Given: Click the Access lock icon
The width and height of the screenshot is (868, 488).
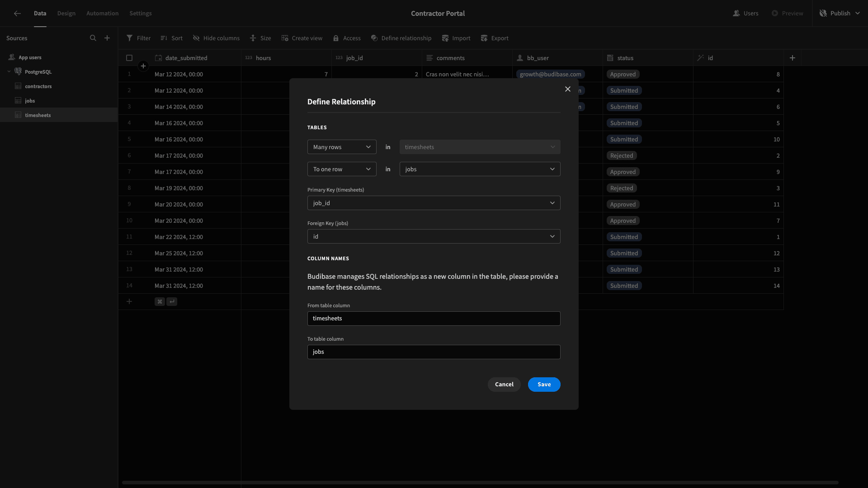Looking at the screenshot, I should pos(336,38).
